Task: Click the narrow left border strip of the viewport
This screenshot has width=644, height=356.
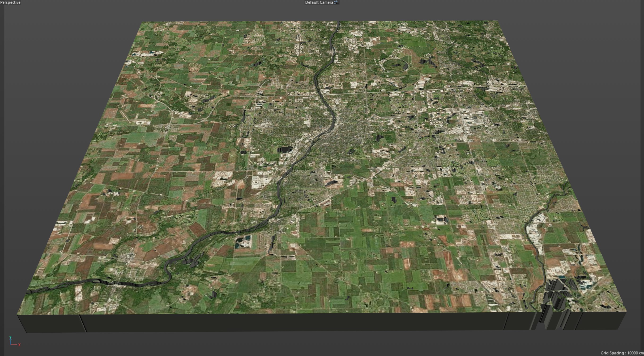Action: pos(2,175)
